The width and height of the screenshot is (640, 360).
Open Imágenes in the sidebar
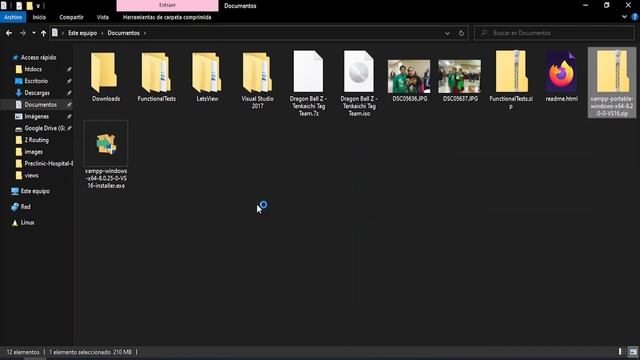point(36,117)
